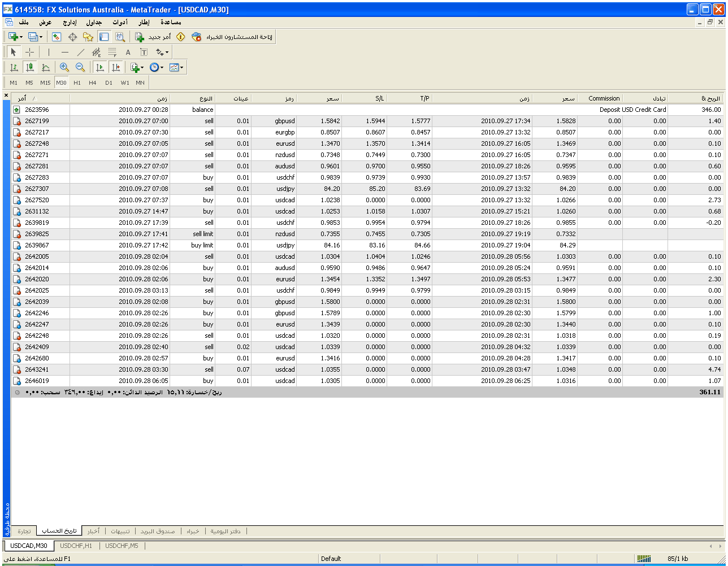Click the Default profile status bar entry
This screenshot has width=728, height=566.
coord(331,559)
